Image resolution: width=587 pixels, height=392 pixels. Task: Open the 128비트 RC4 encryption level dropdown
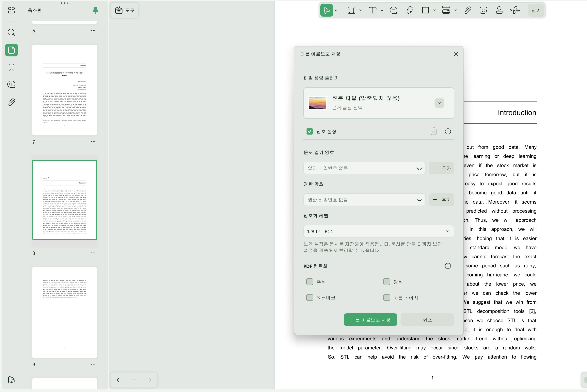tap(379, 231)
